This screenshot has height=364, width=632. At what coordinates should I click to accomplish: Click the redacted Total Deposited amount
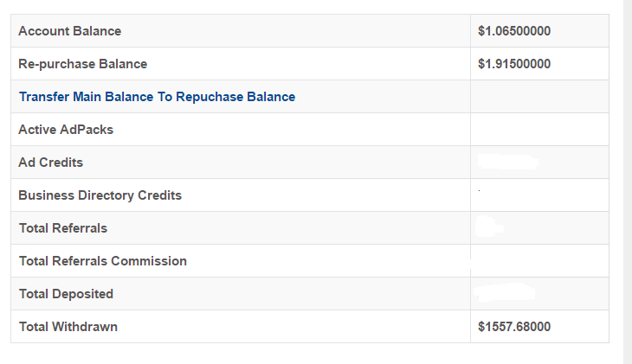(506, 293)
